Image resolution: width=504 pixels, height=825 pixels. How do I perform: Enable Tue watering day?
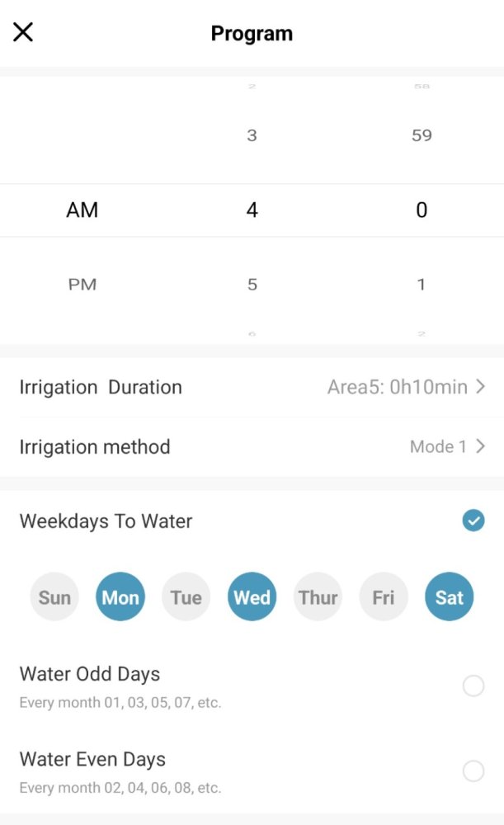(x=186, y=596)
